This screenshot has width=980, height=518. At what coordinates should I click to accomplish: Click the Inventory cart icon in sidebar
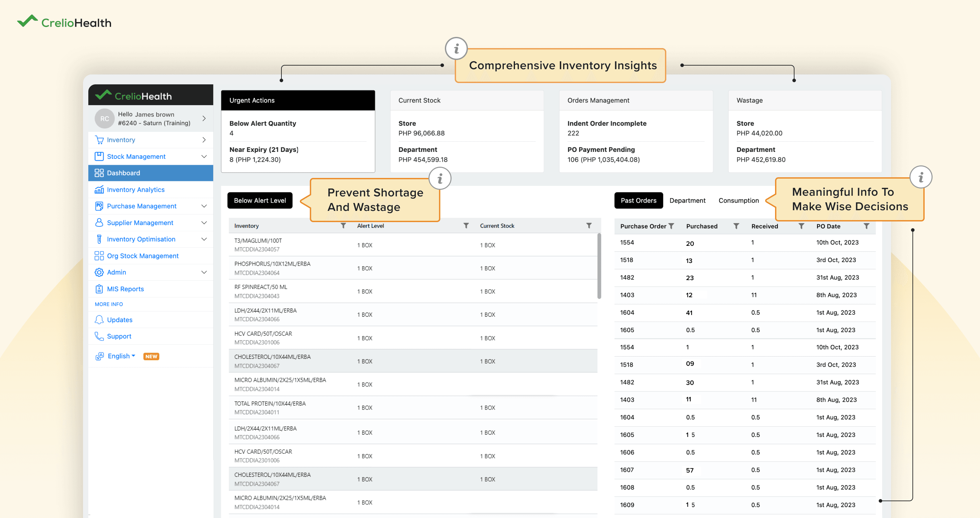tap(99, 140)
